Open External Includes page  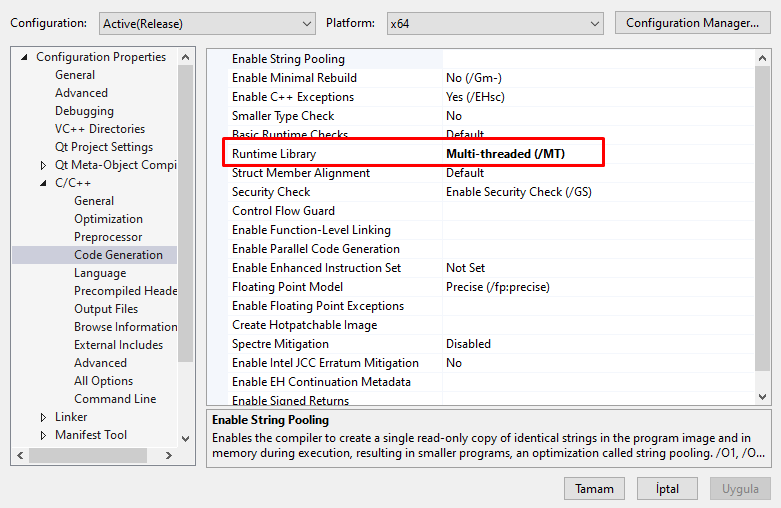(x=118, y=345)
